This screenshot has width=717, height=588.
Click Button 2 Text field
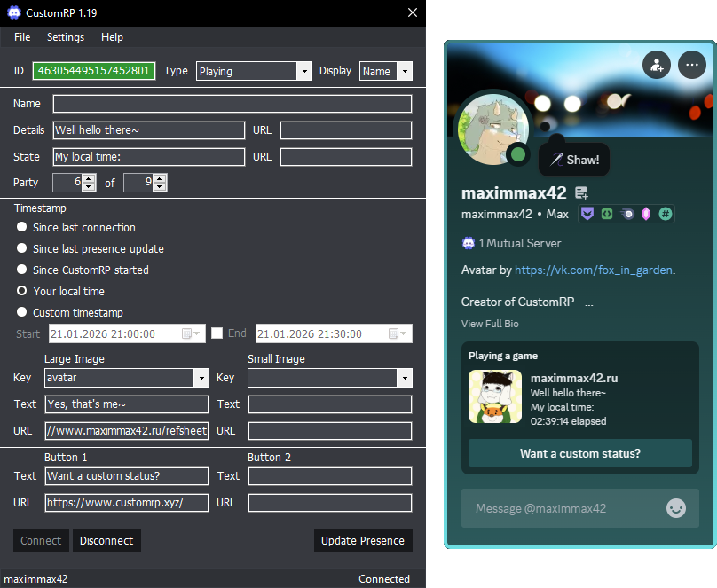coord(330,476)
